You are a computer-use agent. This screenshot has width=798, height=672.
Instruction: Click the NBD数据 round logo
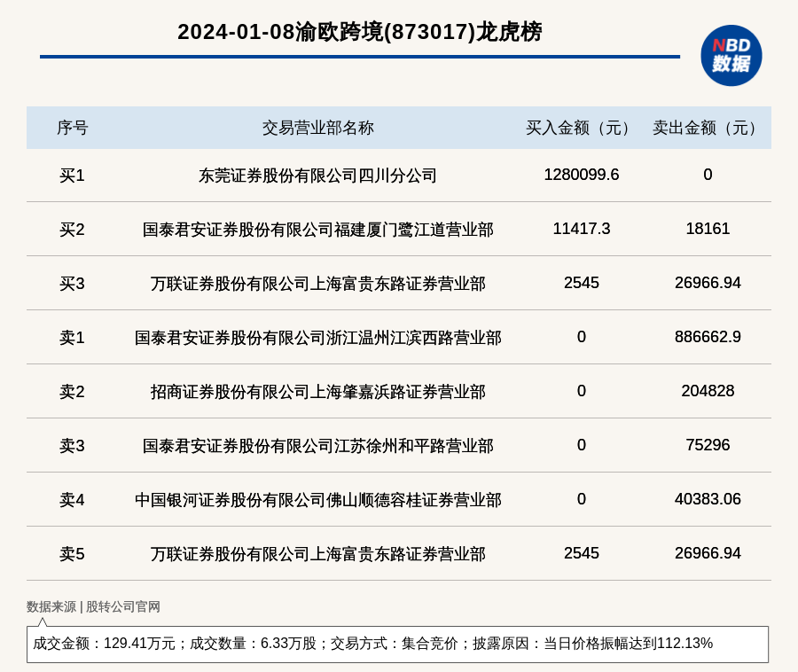tap(731, 55)
